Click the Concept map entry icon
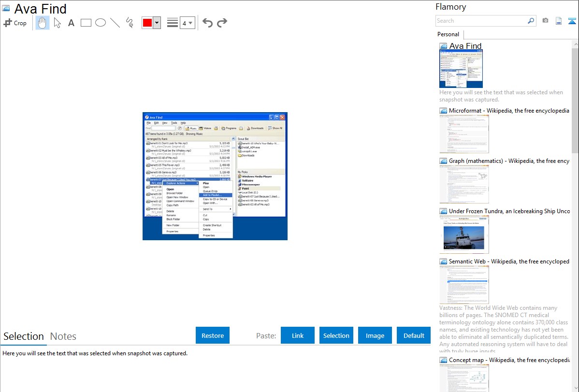This screenshot has width=579, height=392. coord(443,360)
